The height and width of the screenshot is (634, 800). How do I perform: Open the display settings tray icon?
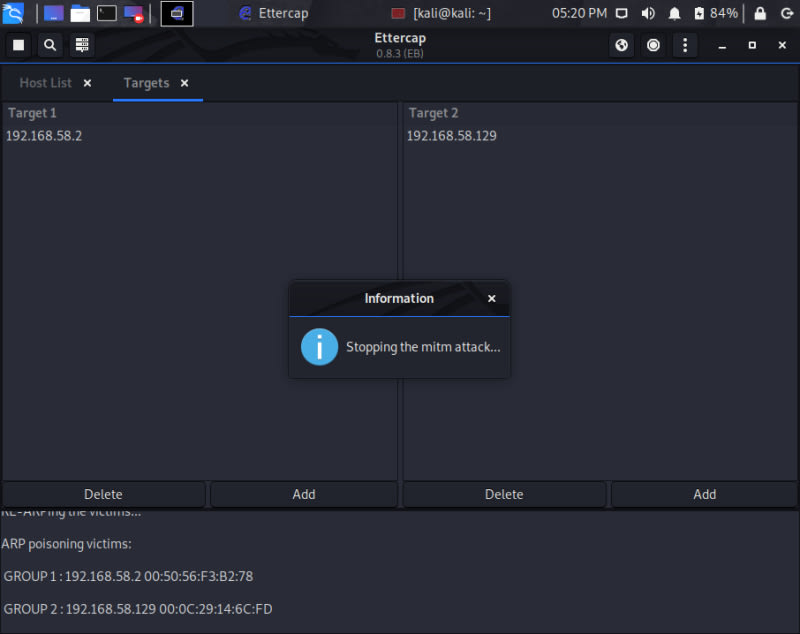coord(621,13)
